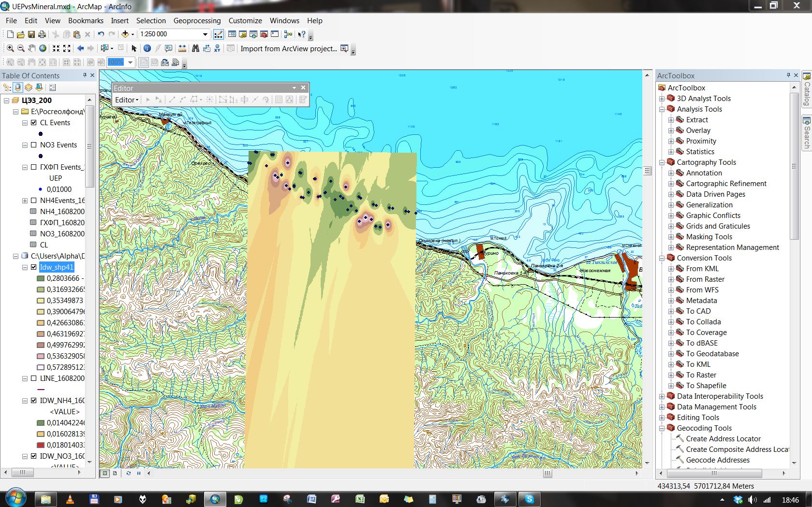Toggle visibility of Idw_shp41 layer
812x507 pixels.
34,267
